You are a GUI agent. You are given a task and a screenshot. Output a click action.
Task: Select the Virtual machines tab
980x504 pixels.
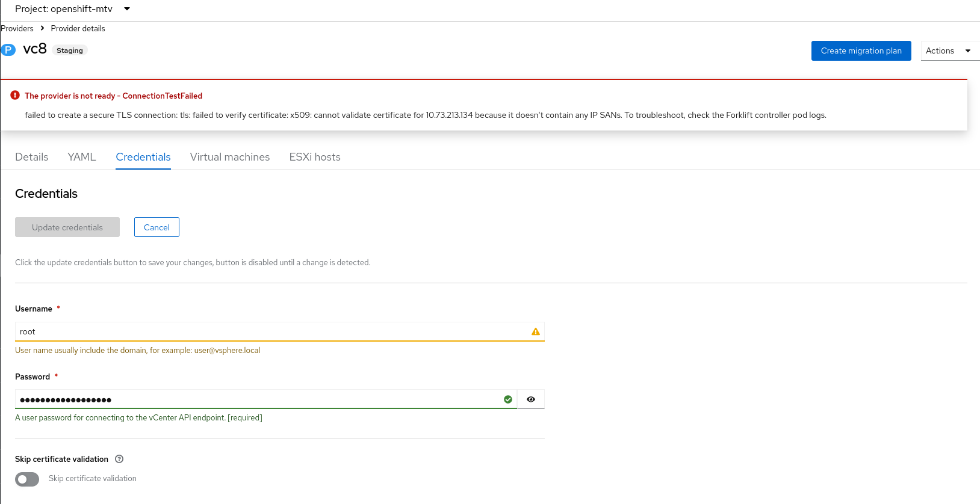click(230, 157)
